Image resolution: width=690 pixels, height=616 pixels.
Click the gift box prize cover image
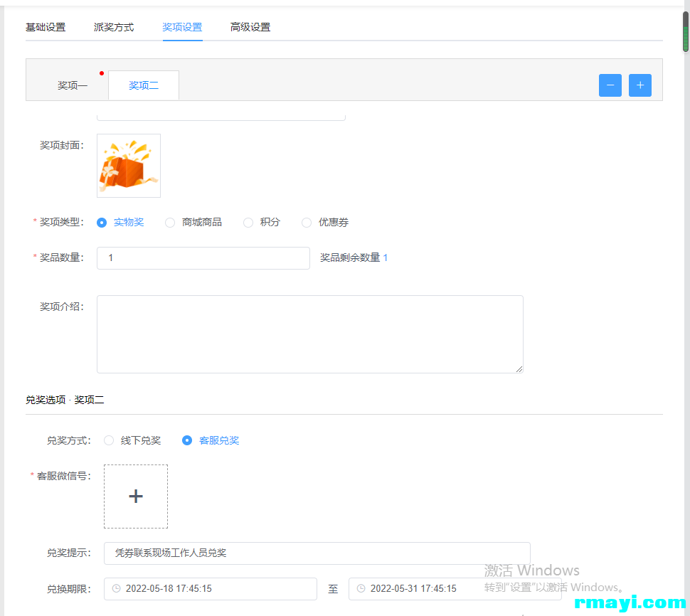(129, 166)
